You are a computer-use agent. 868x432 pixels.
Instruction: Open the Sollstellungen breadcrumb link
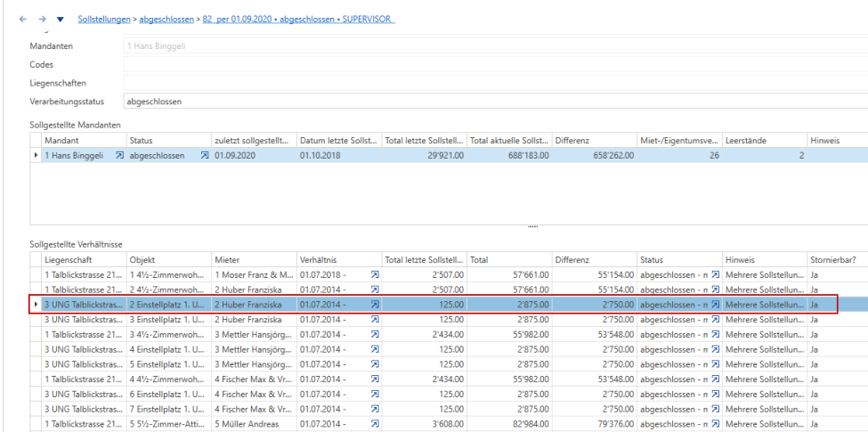tap(103, 19)
